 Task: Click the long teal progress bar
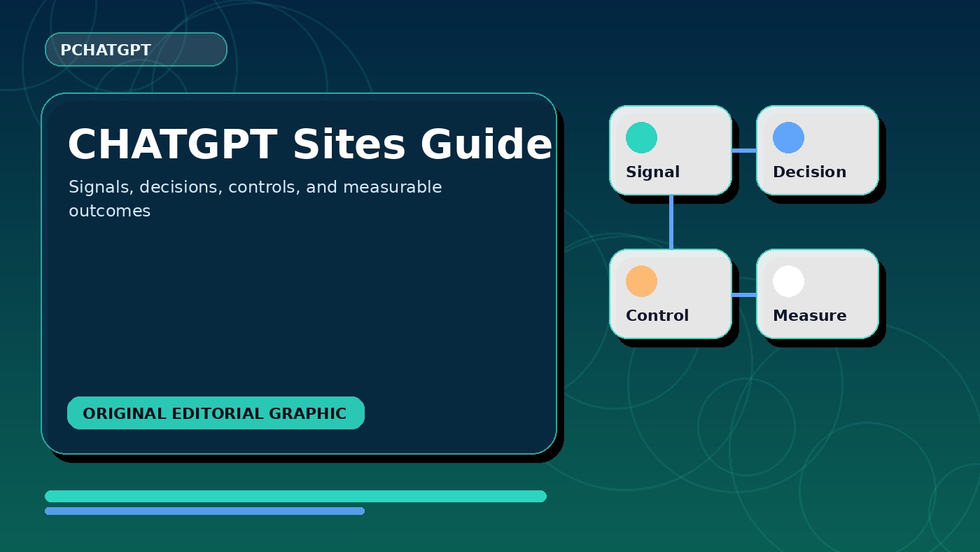point(295,496)
